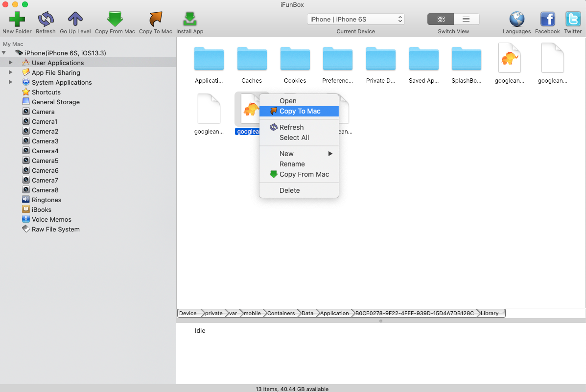Choose Rename in context menu
Image resolution: width=586 pixels, height=392 pixels.
click(x=299, y=164)
